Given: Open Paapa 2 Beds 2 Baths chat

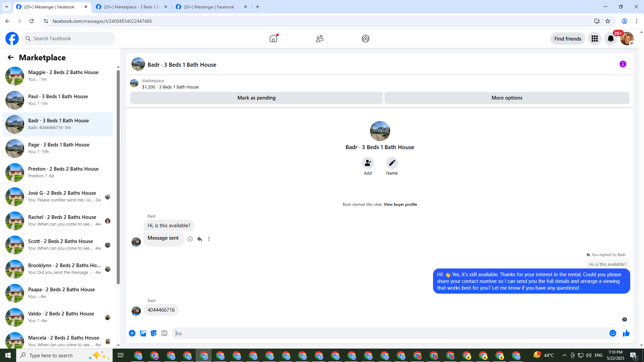Looking at the screenshot, I should pyautogui.click(x=58, y=293).
